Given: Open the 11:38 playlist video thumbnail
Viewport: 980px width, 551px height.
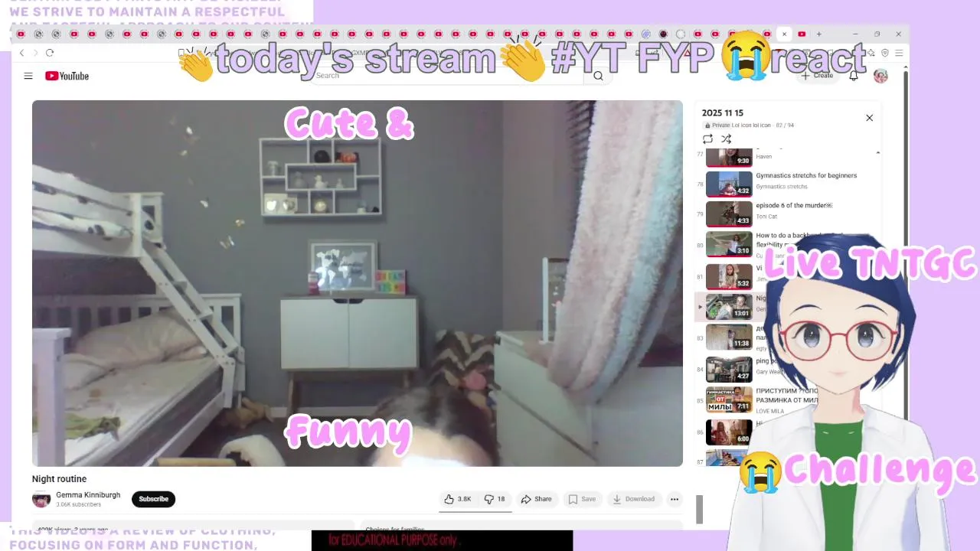Looking at the screenshot, I should pyautogui.click(x=729, y=337).
